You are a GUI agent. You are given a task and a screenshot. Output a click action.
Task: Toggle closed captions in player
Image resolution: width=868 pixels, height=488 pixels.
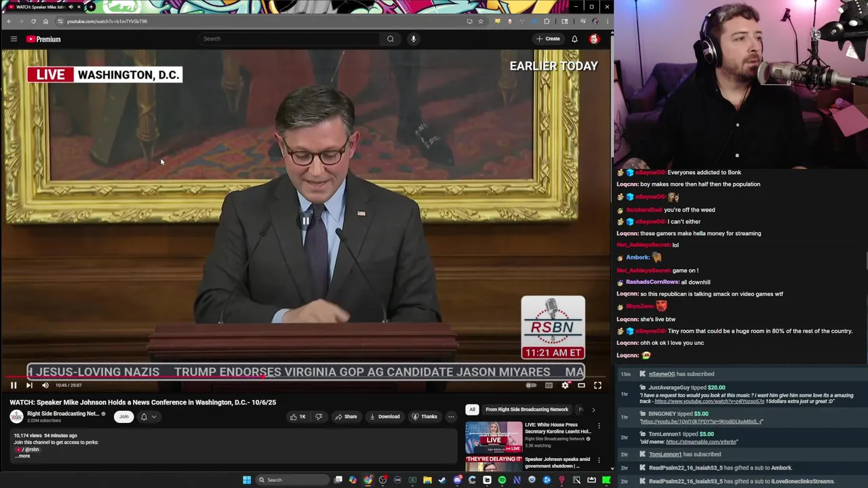point(549,385)
